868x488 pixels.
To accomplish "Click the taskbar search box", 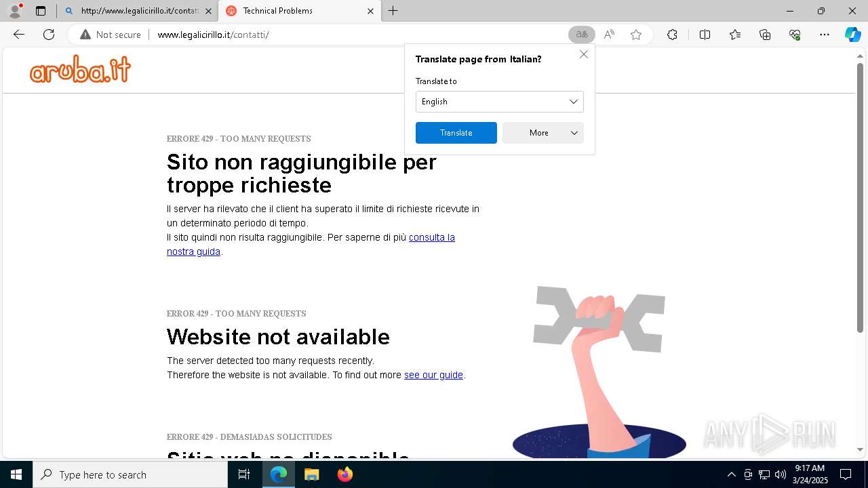I will coord(130,474).
